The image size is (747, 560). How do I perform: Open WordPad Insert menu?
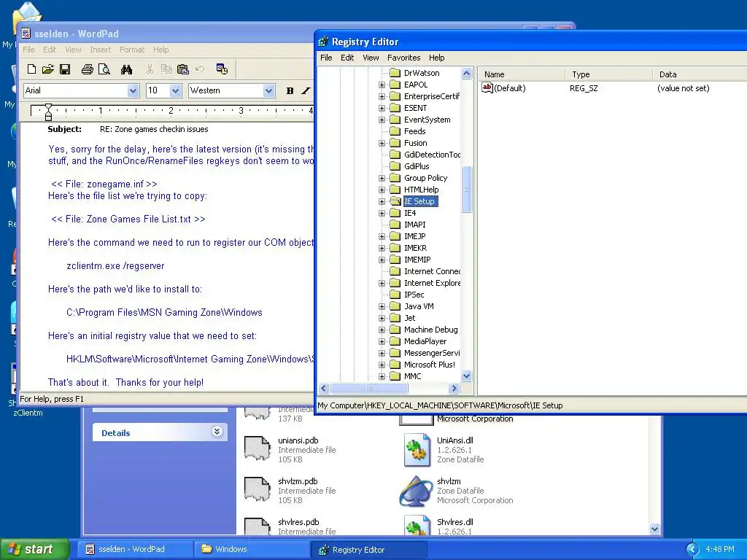tap(100, 50)
